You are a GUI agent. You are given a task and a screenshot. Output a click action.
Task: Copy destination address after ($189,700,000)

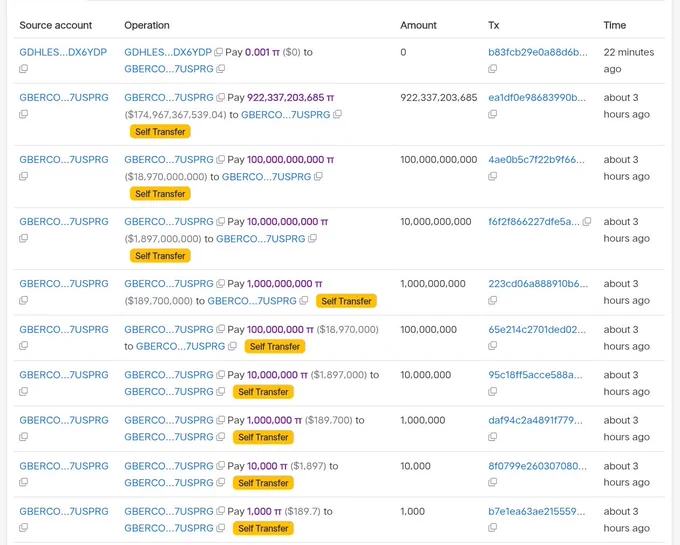click(x=303, y=300)
